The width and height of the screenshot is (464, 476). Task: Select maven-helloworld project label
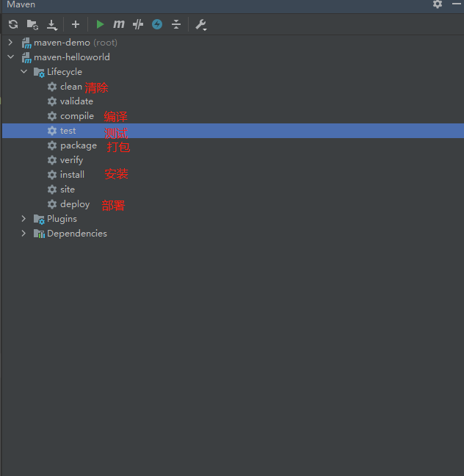tap(72, 57)
